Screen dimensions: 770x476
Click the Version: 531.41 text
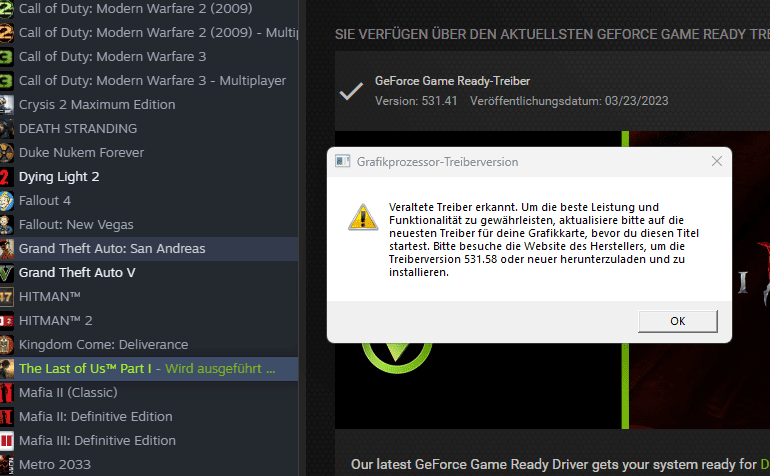(416, 101)
